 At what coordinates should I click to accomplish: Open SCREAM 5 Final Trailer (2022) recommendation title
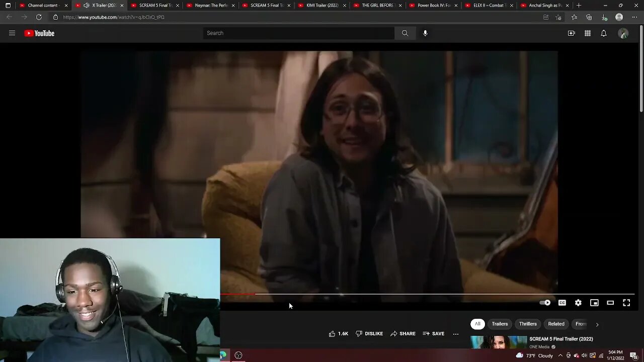[561, 339]
